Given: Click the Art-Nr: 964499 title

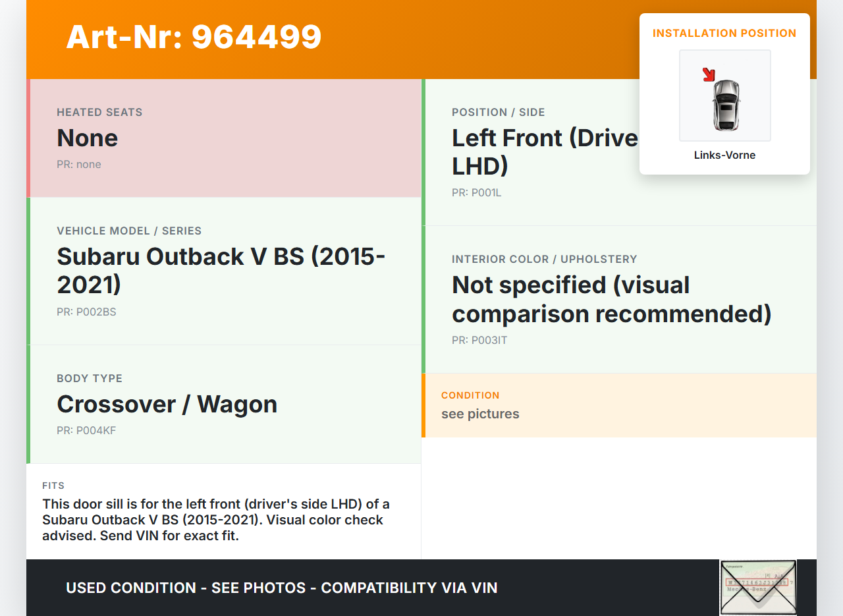Looking at the screenshot, I should pos(194,37).
